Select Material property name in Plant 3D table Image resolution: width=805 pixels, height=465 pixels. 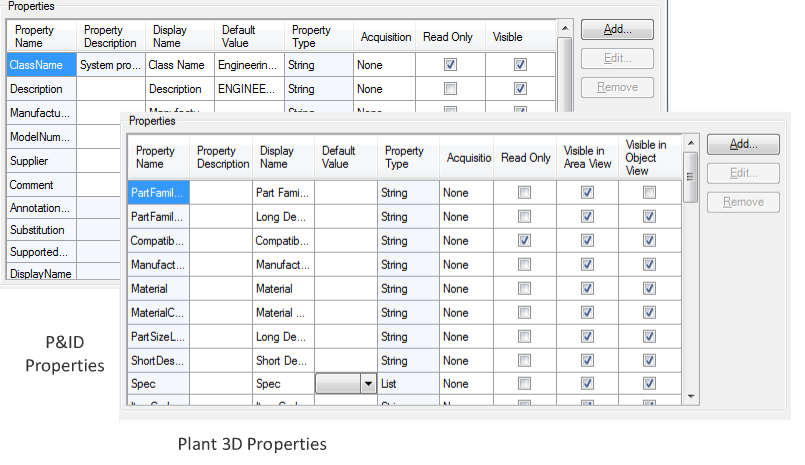159,288
